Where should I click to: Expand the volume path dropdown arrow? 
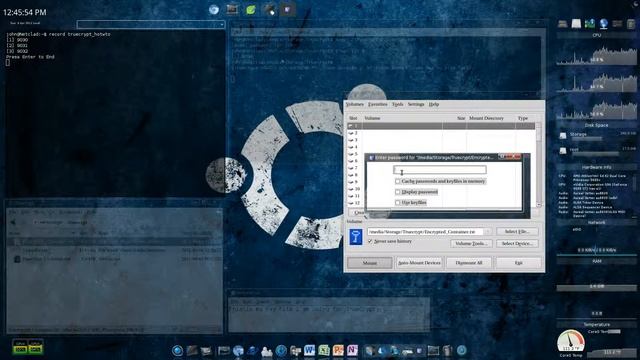[487, 232]
